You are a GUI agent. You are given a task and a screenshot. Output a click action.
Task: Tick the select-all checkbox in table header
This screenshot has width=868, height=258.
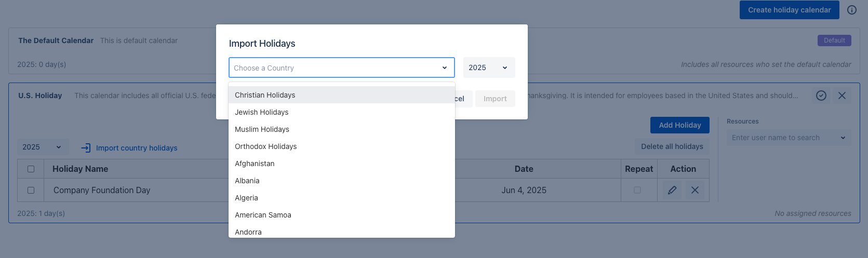point(31,169)
